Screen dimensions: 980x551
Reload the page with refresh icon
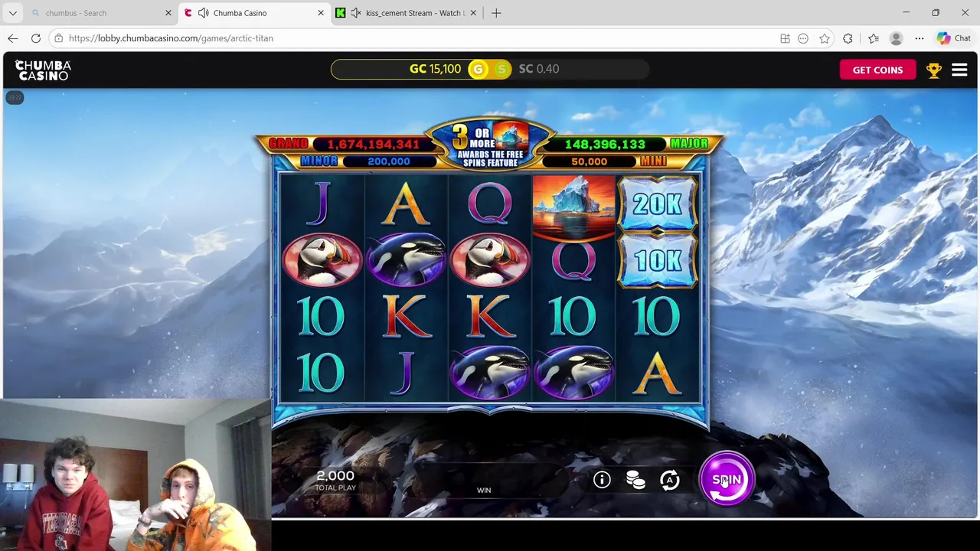pyautogui.click(x=36, y=38)
